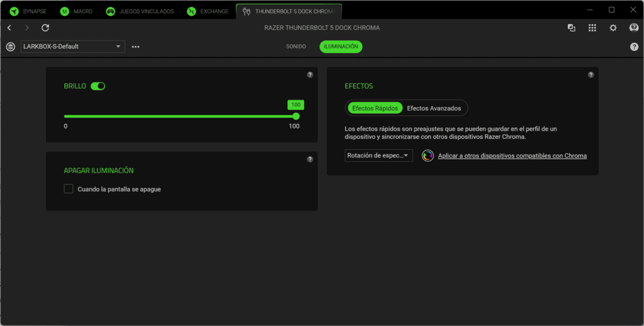Screen dimensions: 644x326
Task: Open the Rotación de espectro effect dropdown
Action: pos(379,156)
